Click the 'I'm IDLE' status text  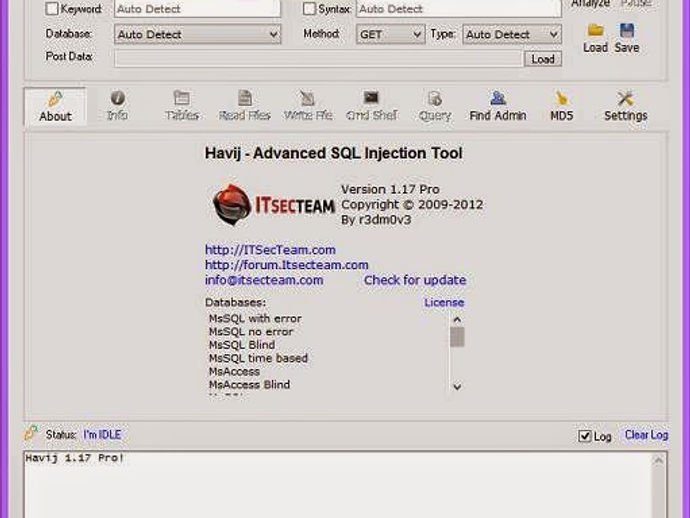[102, 435]
